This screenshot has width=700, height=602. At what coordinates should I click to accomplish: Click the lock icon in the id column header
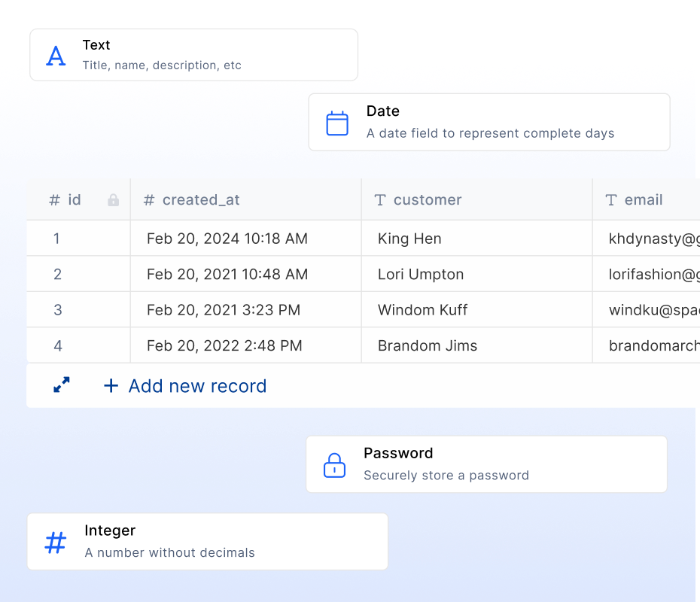113,200
